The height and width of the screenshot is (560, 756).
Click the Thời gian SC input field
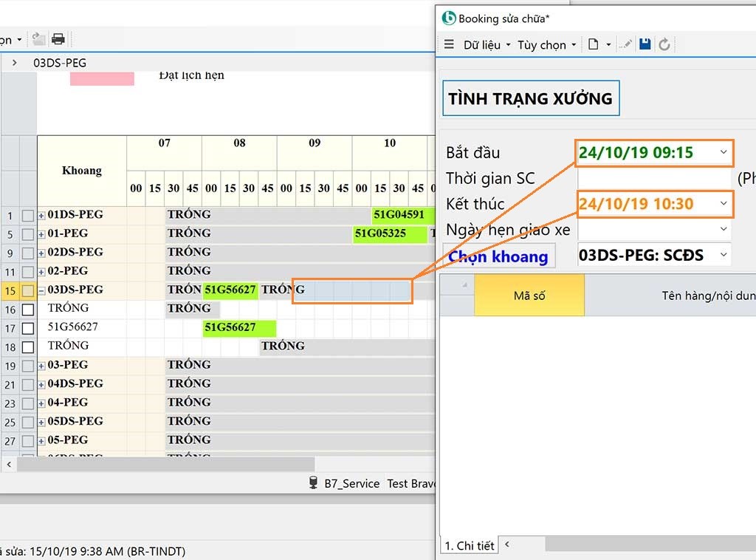[x=653, y=179]
